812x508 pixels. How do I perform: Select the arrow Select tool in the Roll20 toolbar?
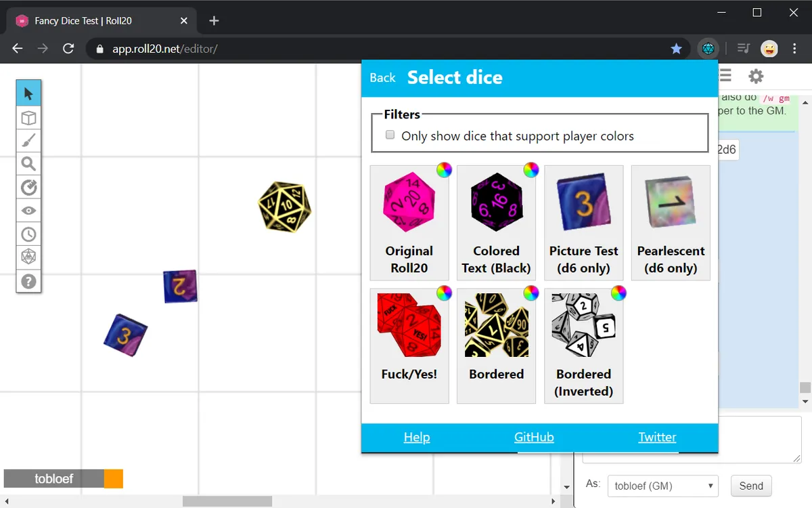(x=28, y=93)
